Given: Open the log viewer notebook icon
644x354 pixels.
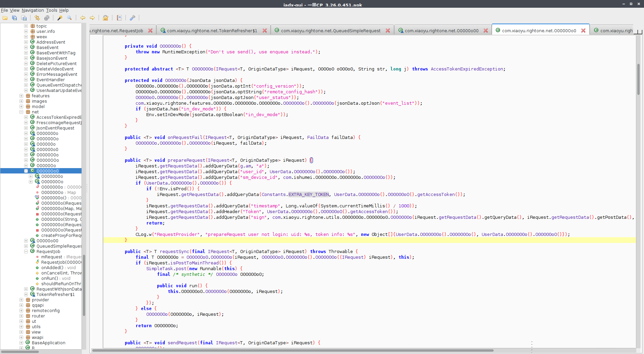Looking at the screenshot, I should coord(119,18).
